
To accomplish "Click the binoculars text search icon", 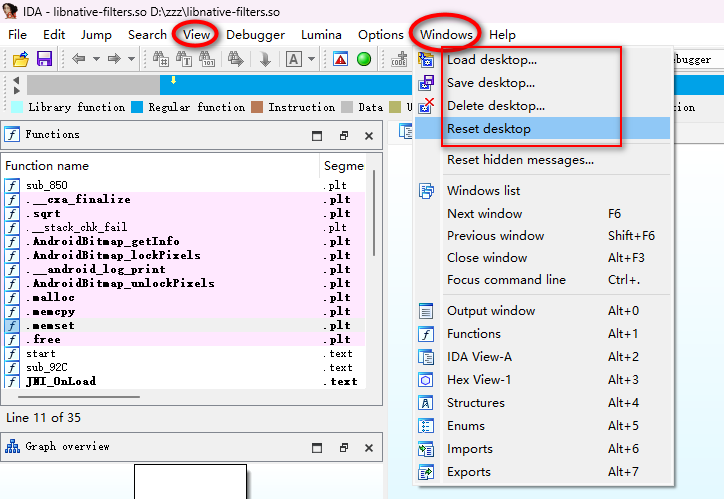I will tap(184, 59).
